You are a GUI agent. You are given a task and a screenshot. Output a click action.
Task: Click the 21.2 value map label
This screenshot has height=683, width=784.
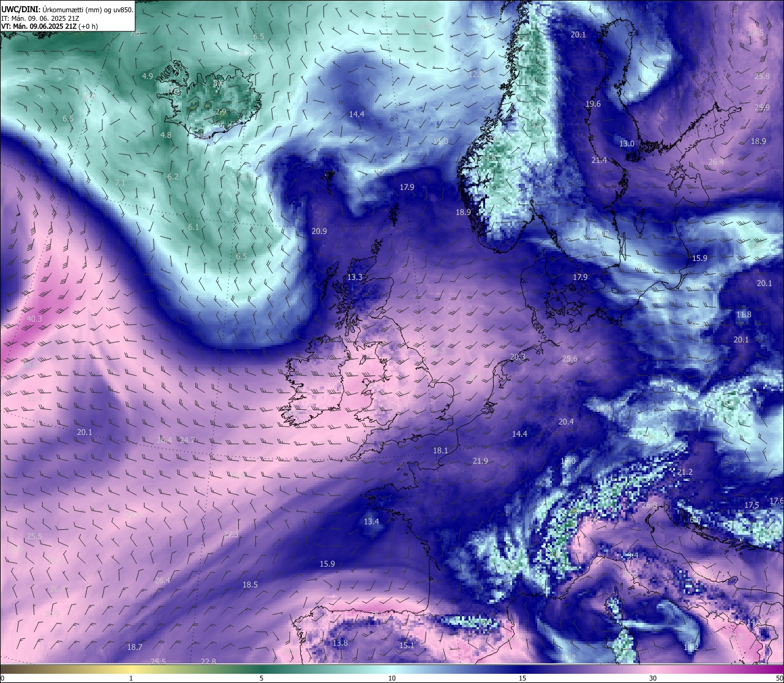685,472
